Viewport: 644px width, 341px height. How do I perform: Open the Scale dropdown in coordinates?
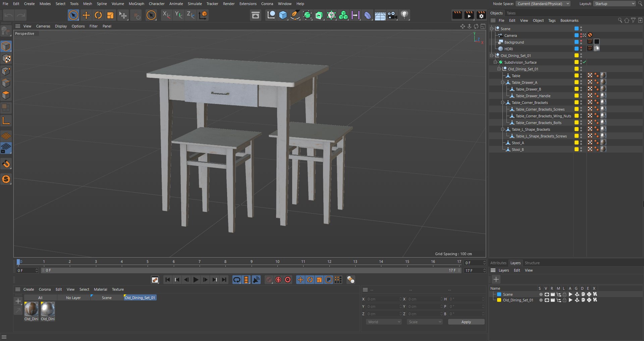(x=425, y=322)
